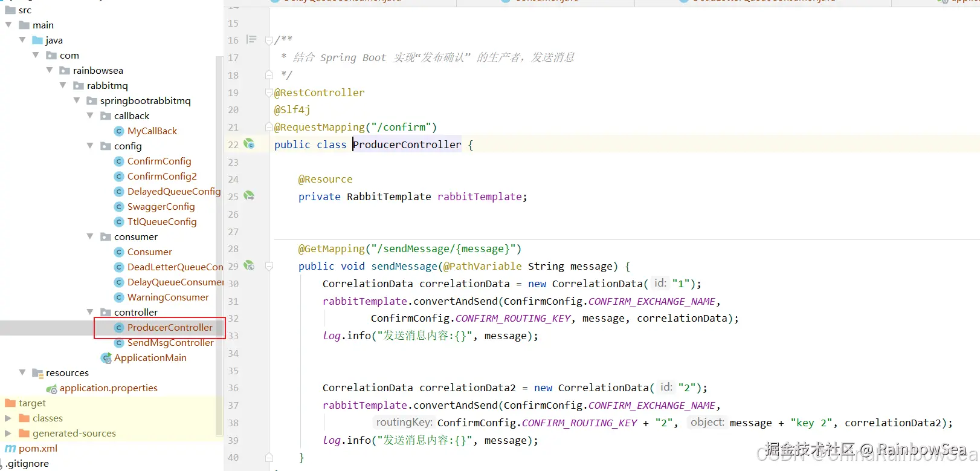Fold the sendMessage method at line 29
This screenshot has height=471, width=980.
(269, 266)
